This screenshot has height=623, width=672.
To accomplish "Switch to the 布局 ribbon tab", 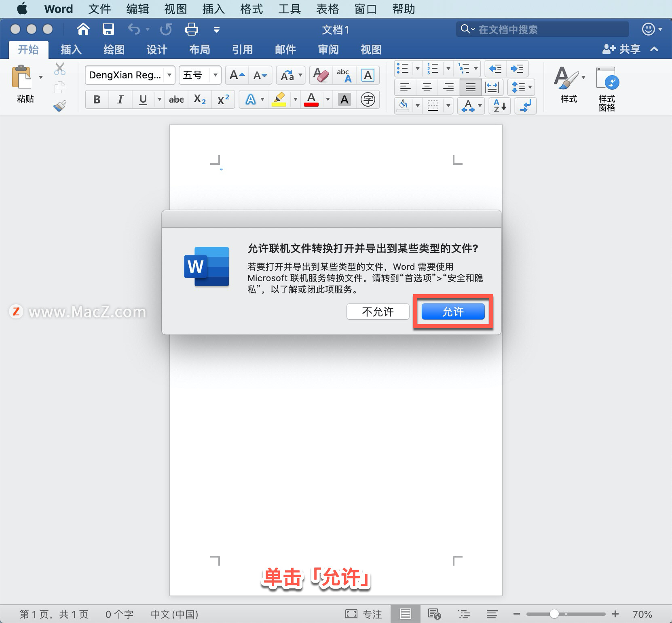I will click(x=200, y=50).
